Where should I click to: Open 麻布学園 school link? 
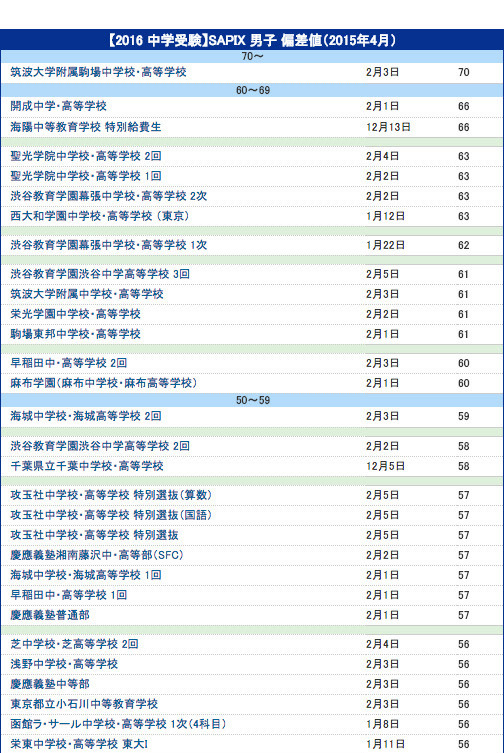(x=104, y=383)
